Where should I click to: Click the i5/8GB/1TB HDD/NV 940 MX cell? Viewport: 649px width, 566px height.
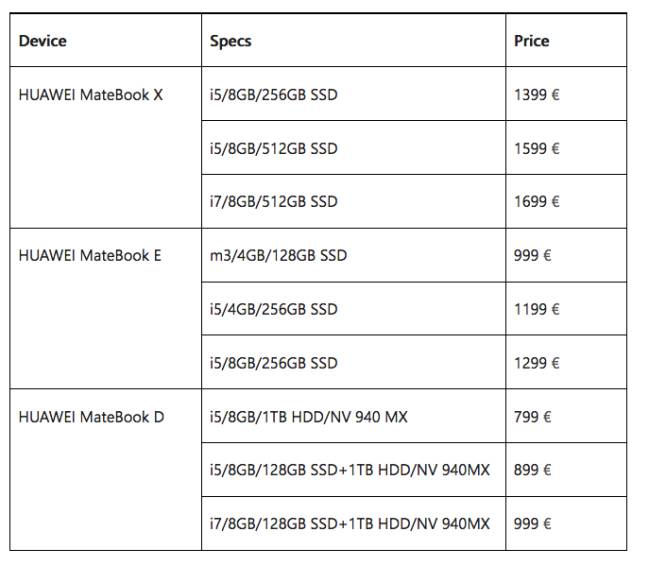(x=309, y=416)
